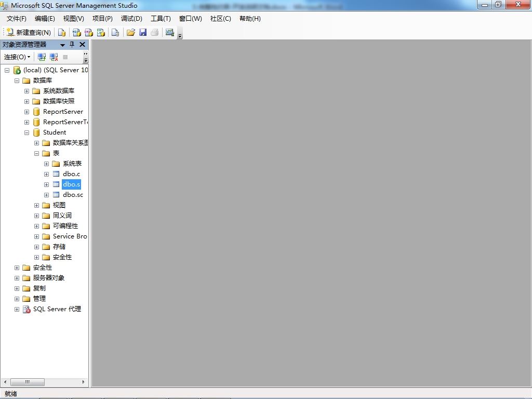Select the (local) server icon
The height and width of the screenshot is (399, 532).
point(17,70)
